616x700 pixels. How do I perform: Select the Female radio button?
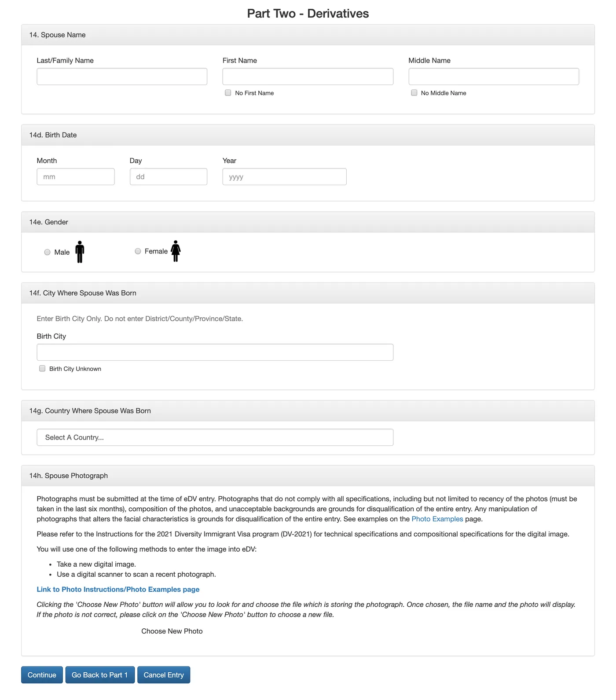pyautogui.click(x=138, y=251)
